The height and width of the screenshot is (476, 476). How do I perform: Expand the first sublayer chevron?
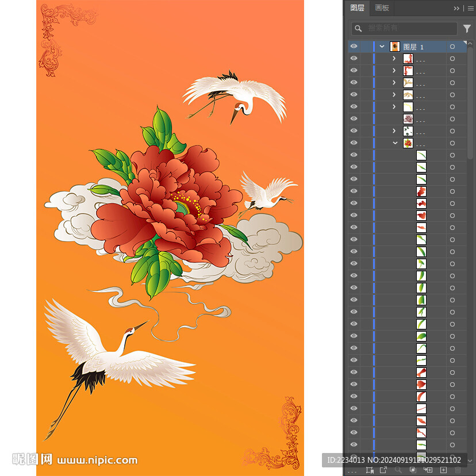[x=394, y=59]
